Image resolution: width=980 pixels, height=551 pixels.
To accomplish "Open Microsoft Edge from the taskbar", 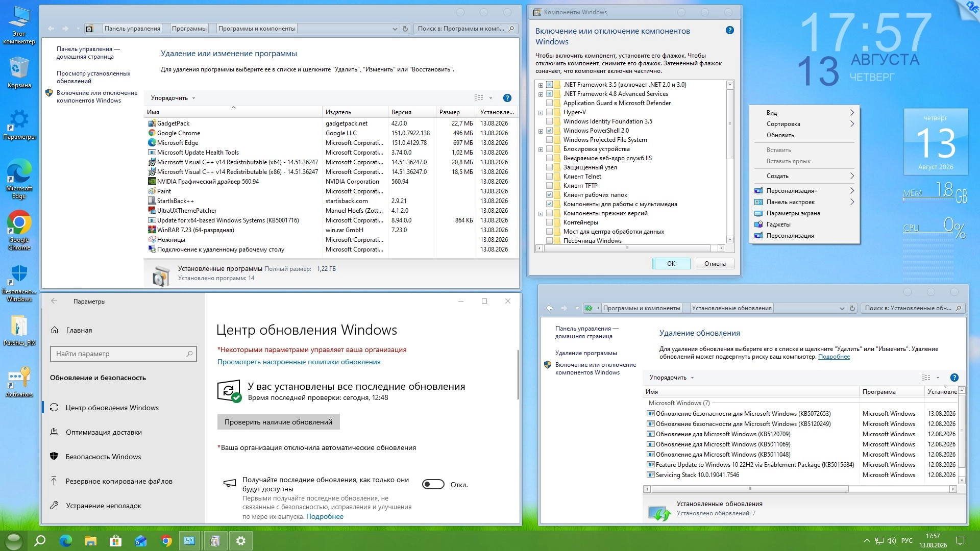I will (x=65, y=541).
